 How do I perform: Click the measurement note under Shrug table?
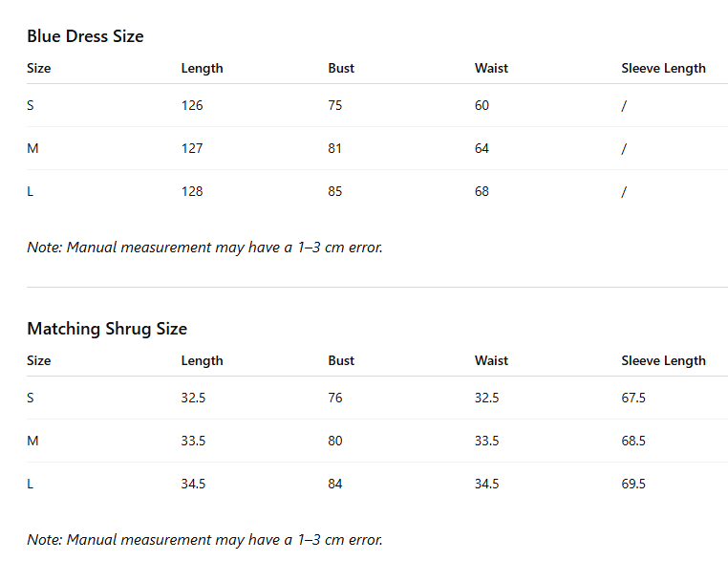click(204, 540)
